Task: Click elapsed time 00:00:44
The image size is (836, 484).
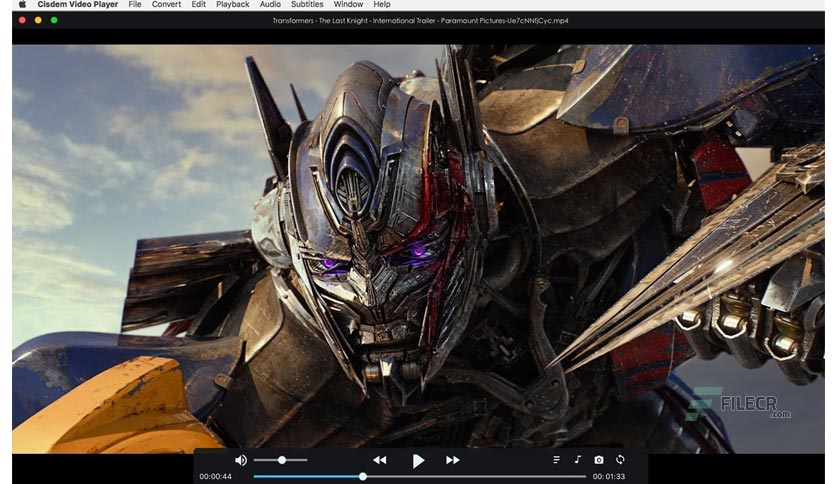Action: tap(215, 477)
